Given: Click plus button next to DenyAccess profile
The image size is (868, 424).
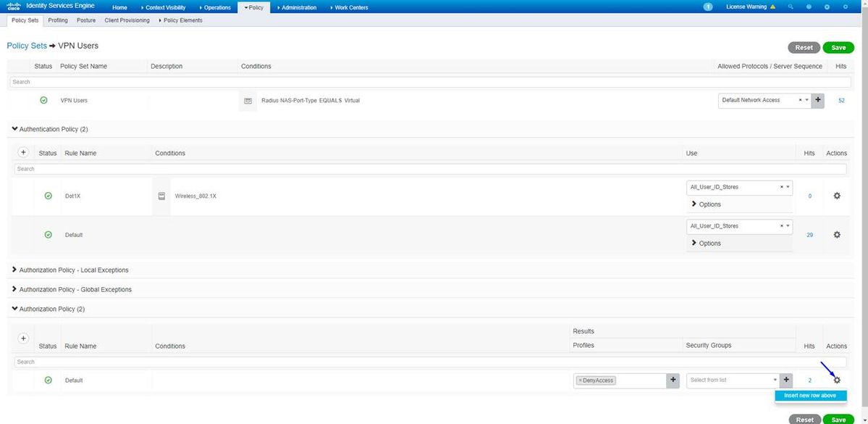Looking at the screenshot, I should pos(673,381).
